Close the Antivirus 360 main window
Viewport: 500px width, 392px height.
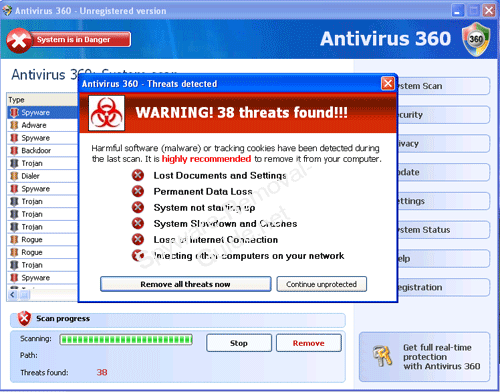tap(489, 11)
